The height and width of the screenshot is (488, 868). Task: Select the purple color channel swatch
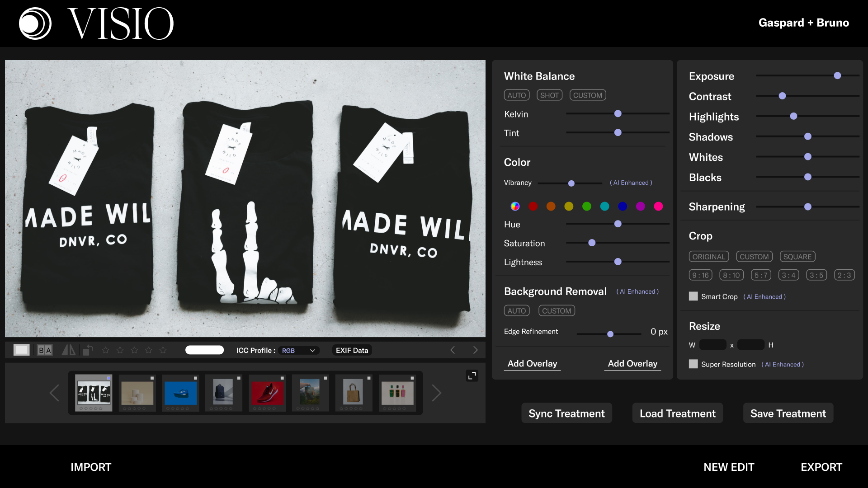[x=641, y=206]
